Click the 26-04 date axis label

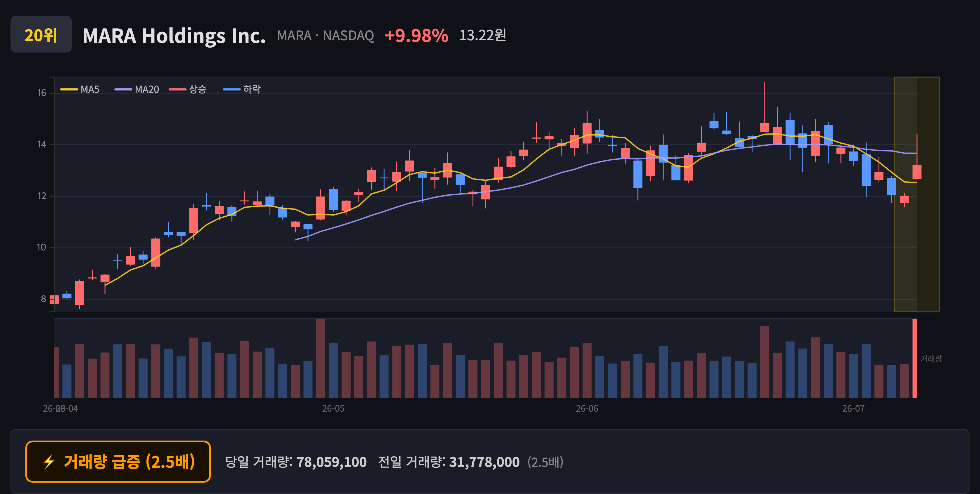pyautogui.click(x=66, y=409)
